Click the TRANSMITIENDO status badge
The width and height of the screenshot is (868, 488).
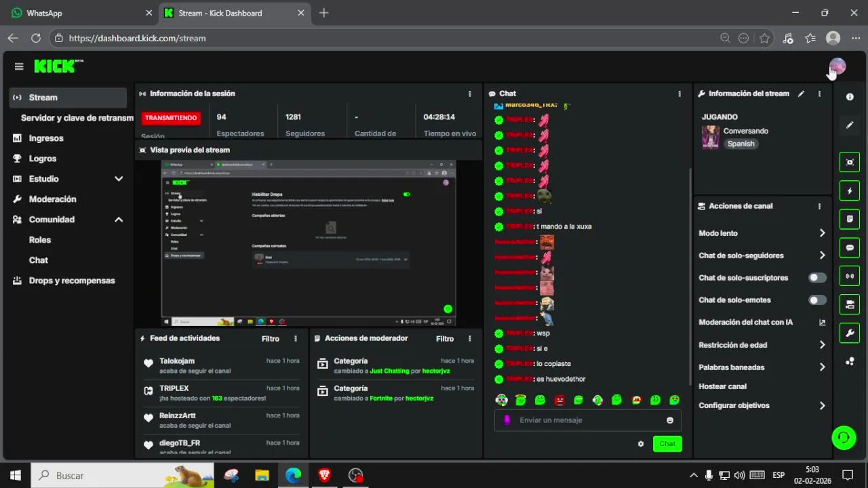pos(171,118)
